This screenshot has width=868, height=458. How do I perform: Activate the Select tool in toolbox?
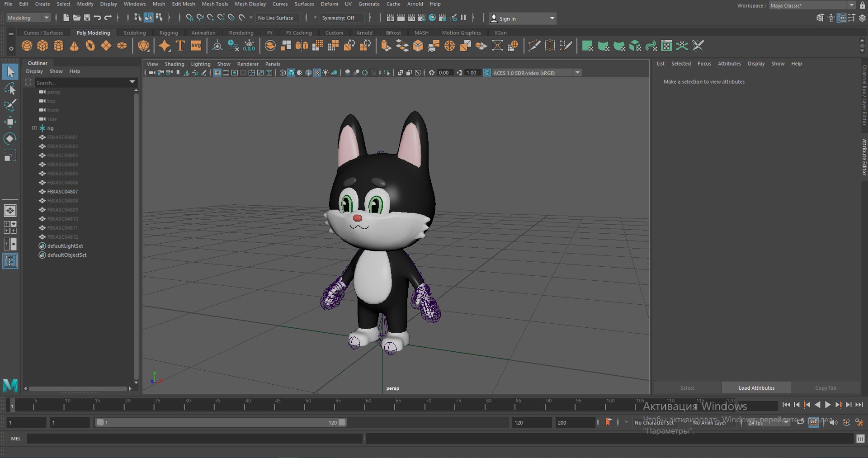[x=10, y=71]
